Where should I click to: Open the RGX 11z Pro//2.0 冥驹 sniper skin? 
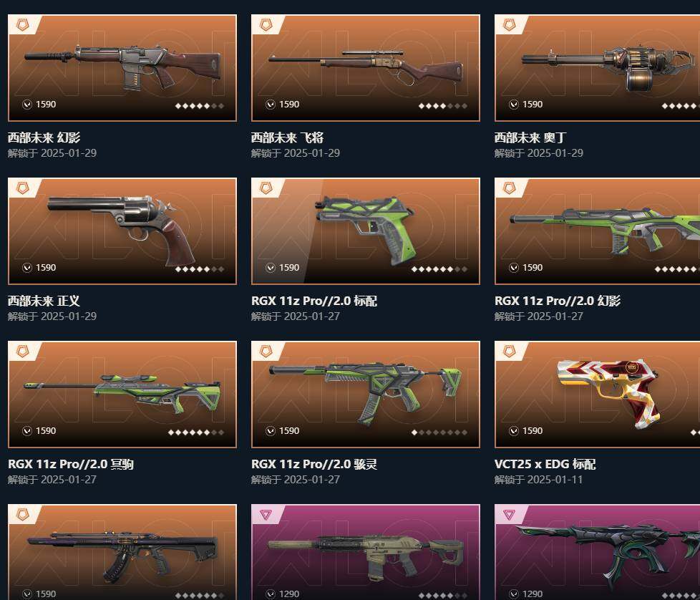(122, 395)
